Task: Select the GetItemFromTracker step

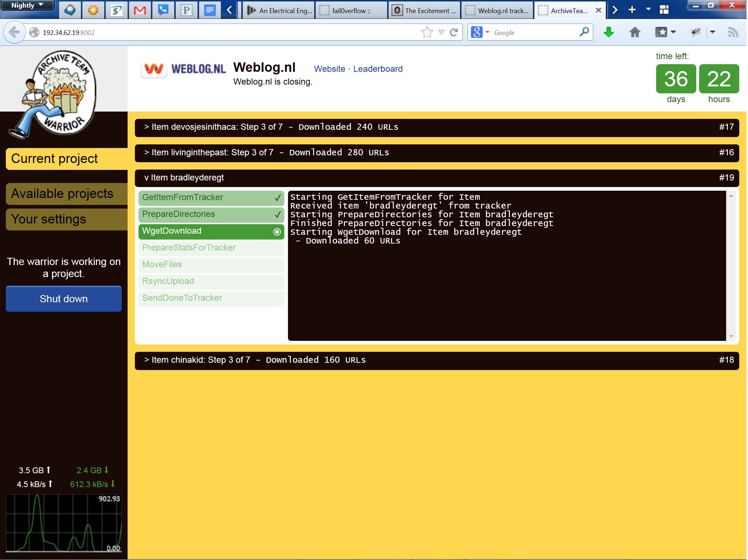Action: pyautogui.click(x=211, y=198)
